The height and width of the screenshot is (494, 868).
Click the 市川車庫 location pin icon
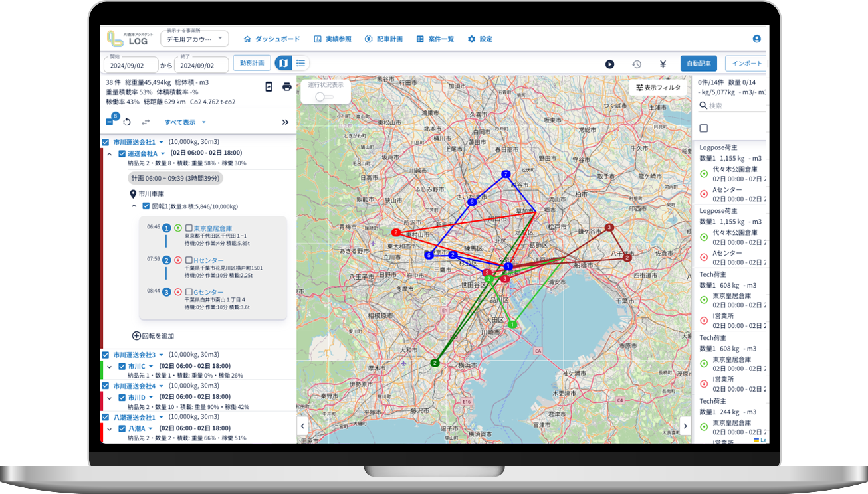point(133,194)
